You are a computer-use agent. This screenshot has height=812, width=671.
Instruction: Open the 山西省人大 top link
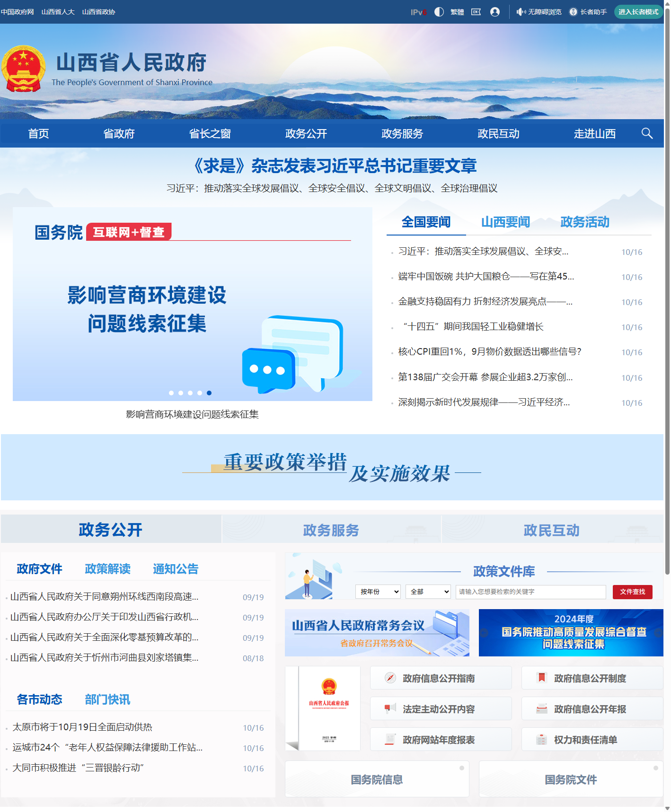click(58, 12)
